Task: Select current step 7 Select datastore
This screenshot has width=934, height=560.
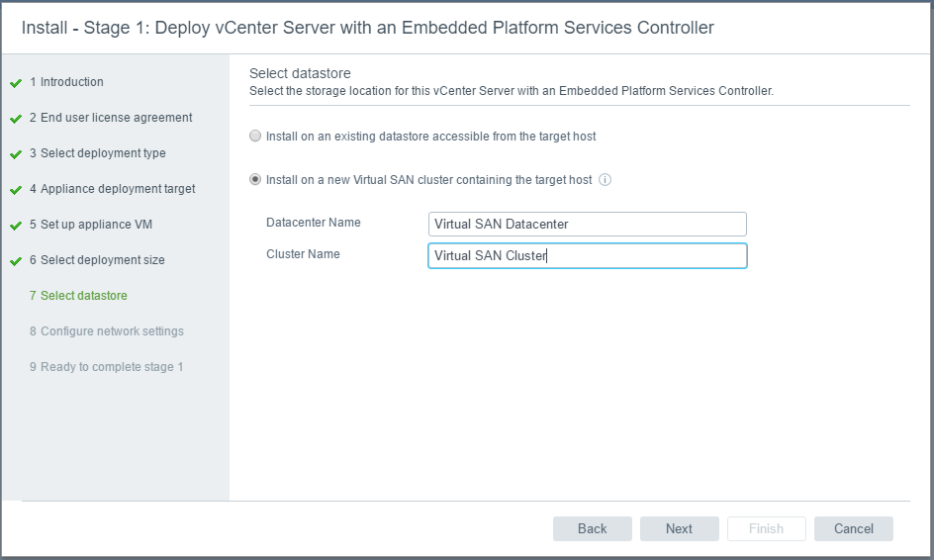Action: pos(78,296)
